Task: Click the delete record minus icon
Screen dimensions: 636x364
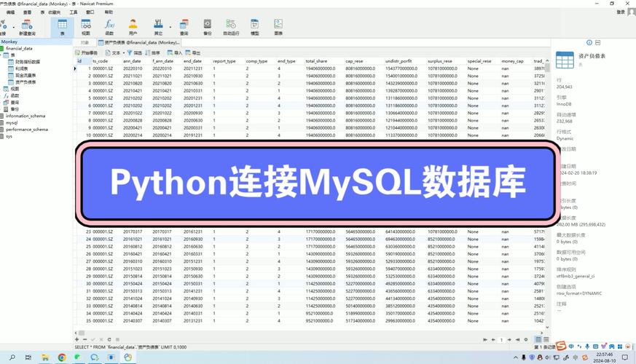Action: pos(85,339)
